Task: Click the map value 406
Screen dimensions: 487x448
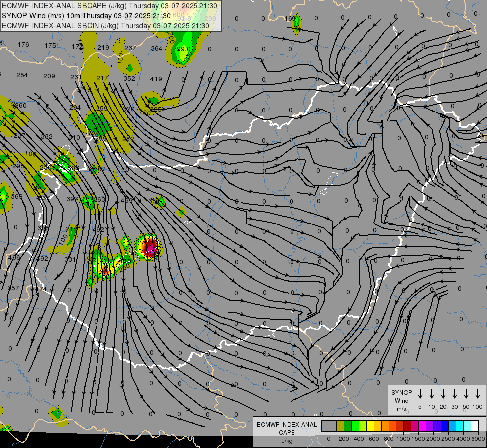Action: click(x=14, y=257)
